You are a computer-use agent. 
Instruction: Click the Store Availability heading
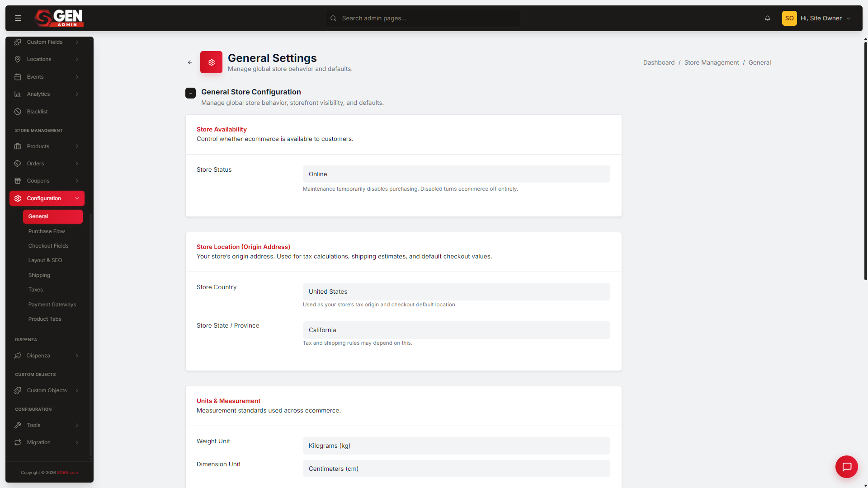click(x=222, y=129)
